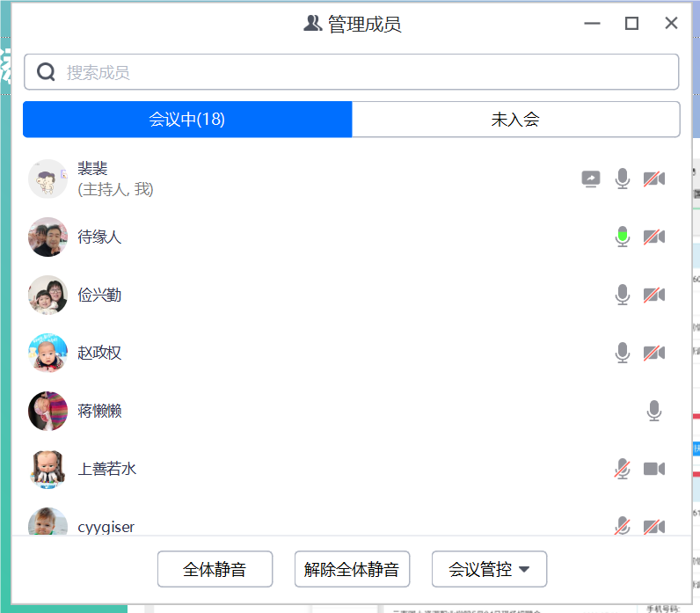This screenshot has width=700, height=613.
Task: Click 赵政权's microphone icon
Action: click(x=623, y=353)
